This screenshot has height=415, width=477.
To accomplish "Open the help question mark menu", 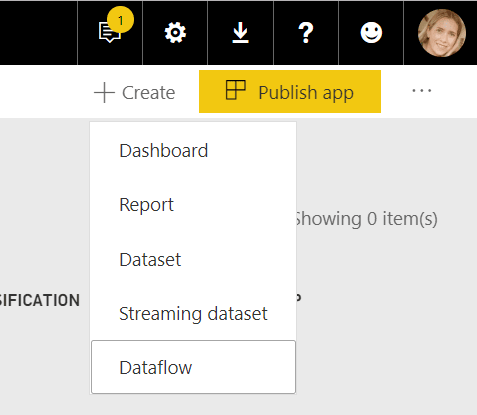I will click(x=306, y=33).
